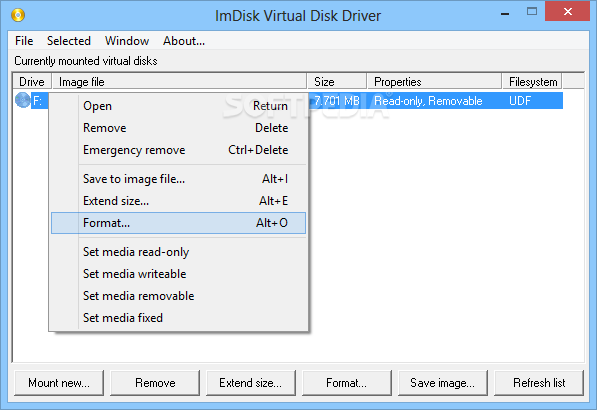
Task: Click the Remove button at bottom
Action: (155, 383)
